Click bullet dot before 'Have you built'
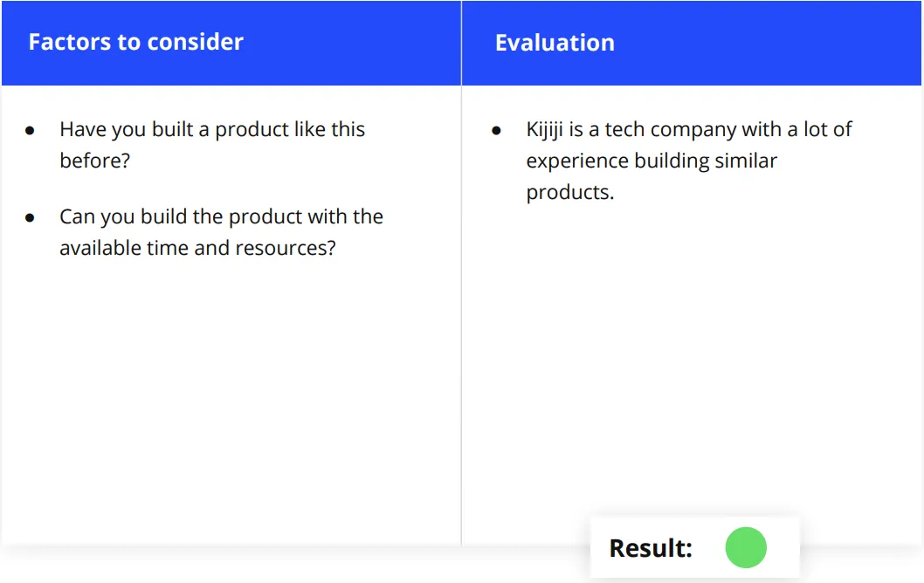 [30, 131]
